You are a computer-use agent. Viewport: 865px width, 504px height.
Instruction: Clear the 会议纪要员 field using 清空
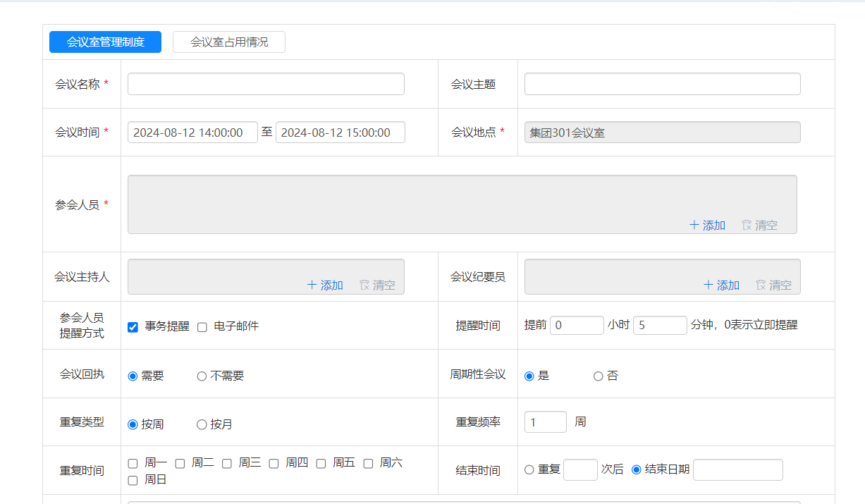[x=761, y=285]
